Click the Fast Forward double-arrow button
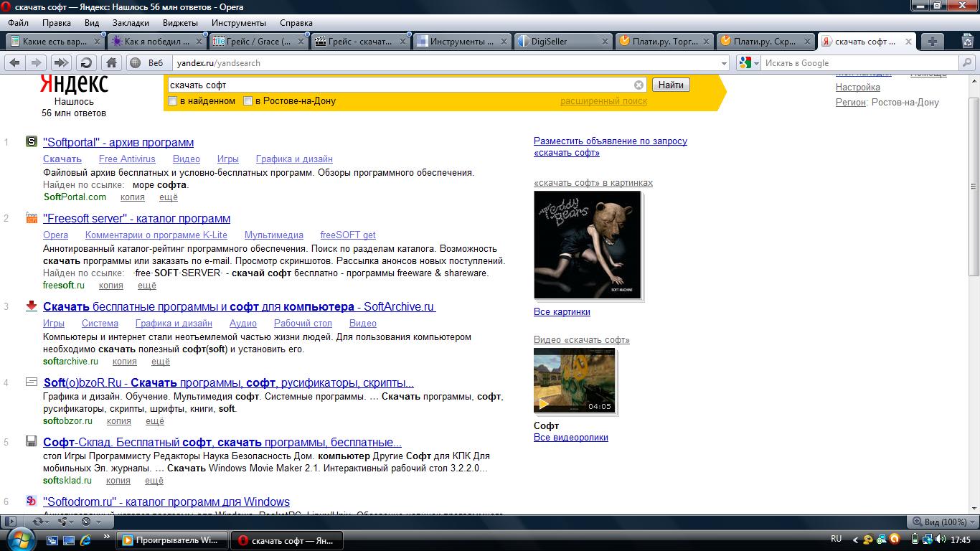 coord(62,62)
